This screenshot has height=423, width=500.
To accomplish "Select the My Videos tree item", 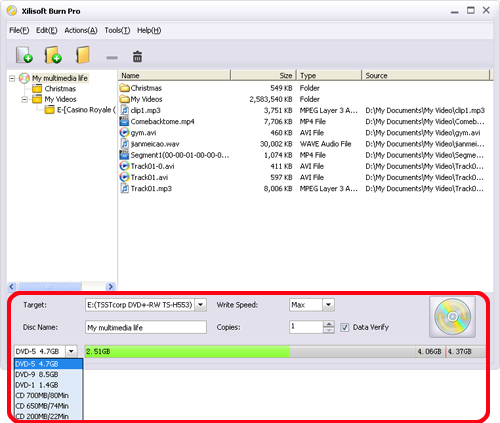I will tap(60, 99).
